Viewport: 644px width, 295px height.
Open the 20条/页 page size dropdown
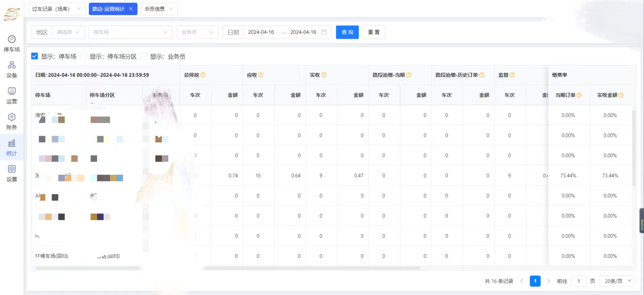617,281
